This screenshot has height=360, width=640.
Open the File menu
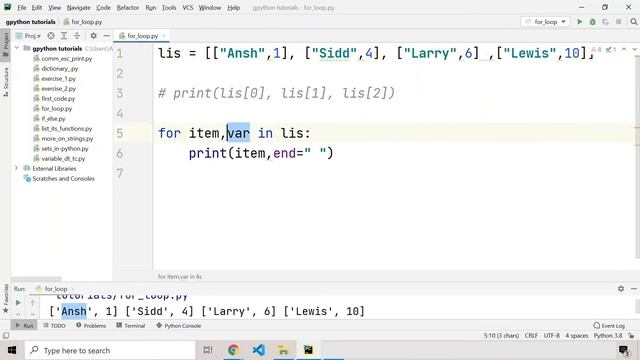[22, 7]
